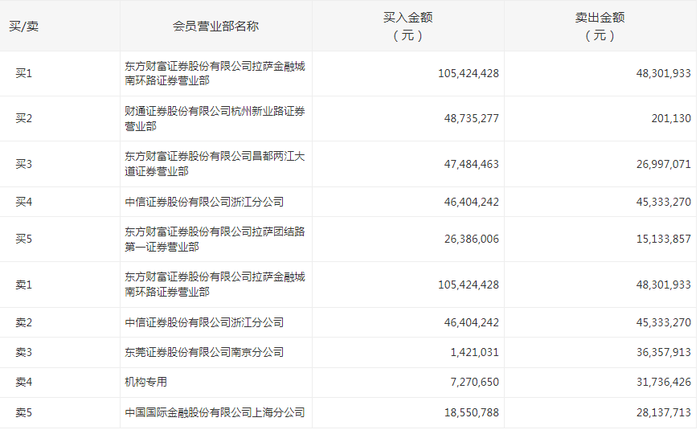The height and width of the screenshot is (430, 700).
Task: Open 东方财富证券拉萨金融城南环路 name in 卖1 row
Action: point(215,284)
